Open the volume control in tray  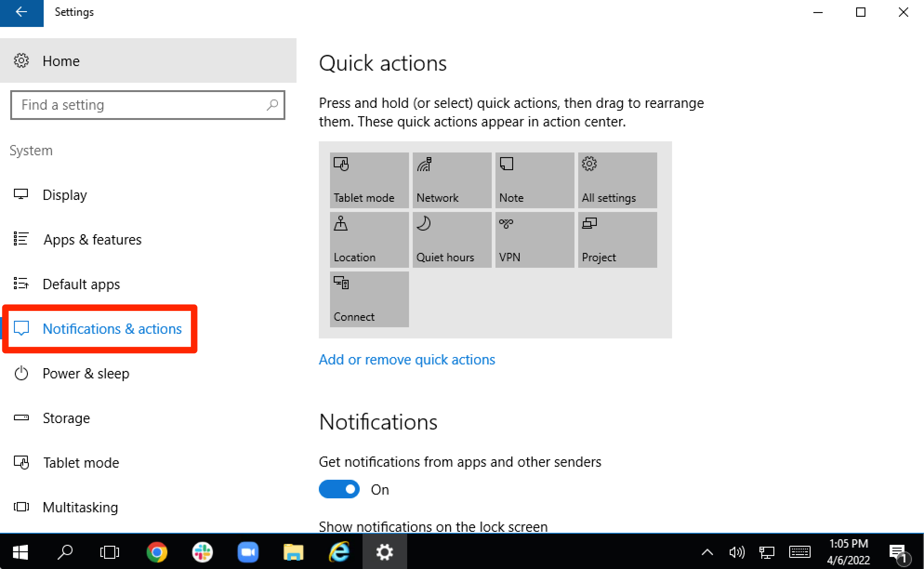click(x=737, y=552)
